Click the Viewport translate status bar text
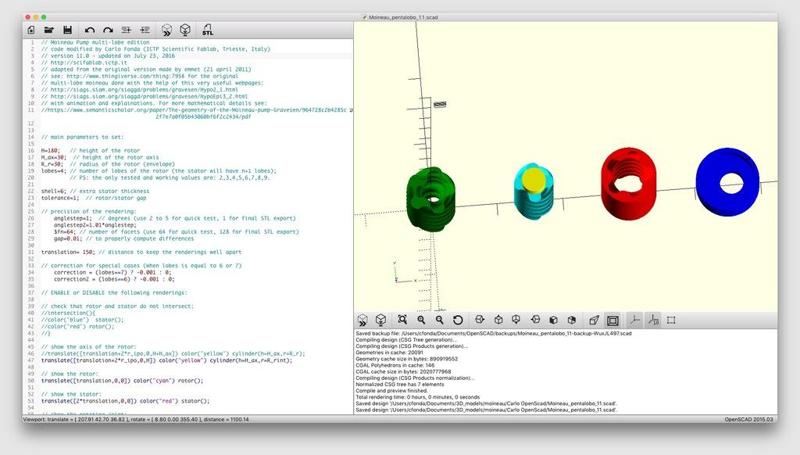The height and width of the screenshot is (455, 800). (136, 420)
